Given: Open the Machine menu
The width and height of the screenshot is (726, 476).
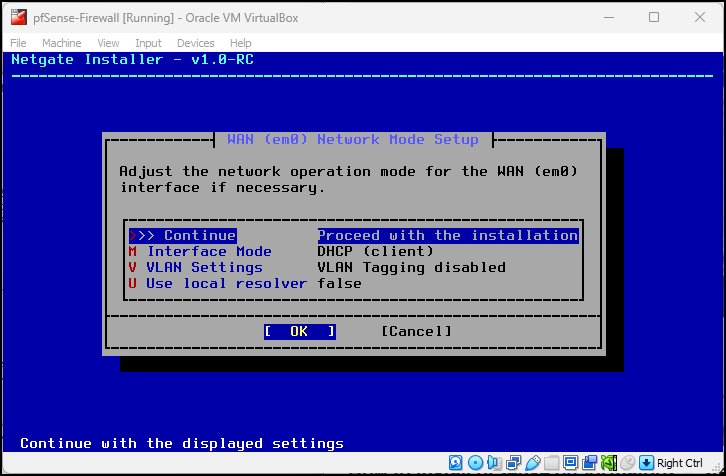Looking at the screenshot, I should (x=62, y=43).
